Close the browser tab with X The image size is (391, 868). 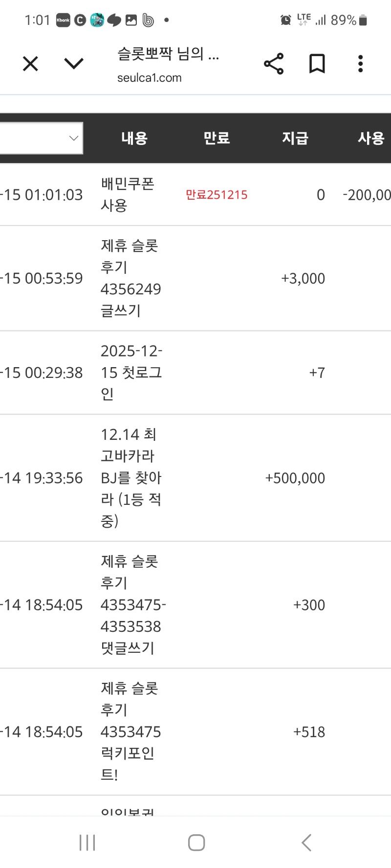click(x=30, y=63)
